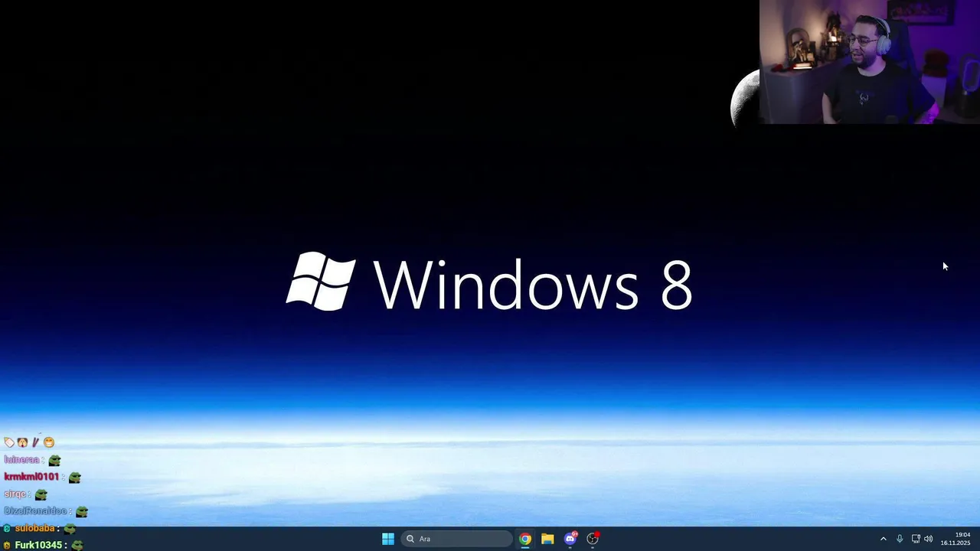Open the Windows Start menu
Screen dimensions: 980x551
388,539
